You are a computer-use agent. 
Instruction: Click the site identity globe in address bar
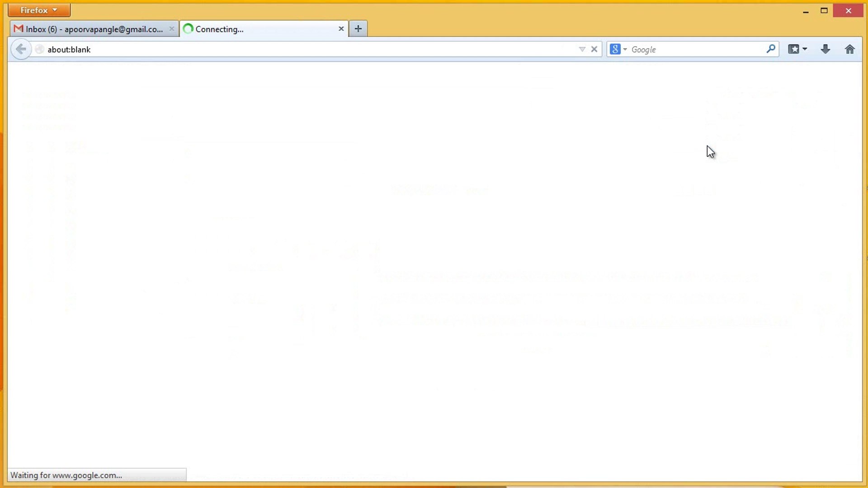click(39, 49)
